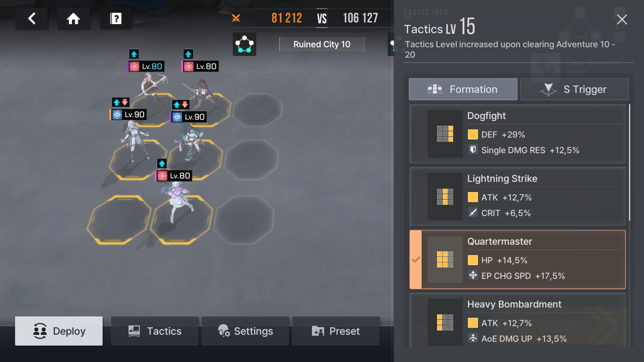Switch to the S Trigger tab
The height and width of the screenshot is (362, 644).
tap(574, 89)
